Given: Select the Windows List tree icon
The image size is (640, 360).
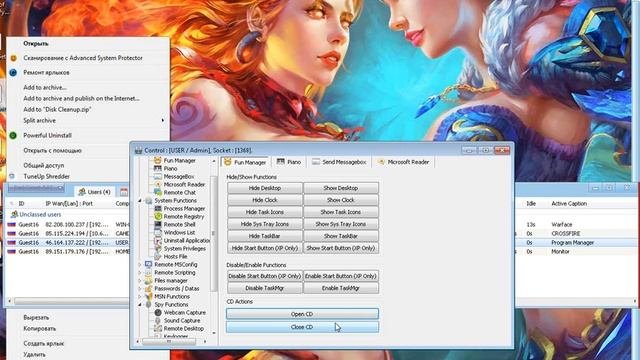Looking at the screenshot, I should [x=158, y=232].
